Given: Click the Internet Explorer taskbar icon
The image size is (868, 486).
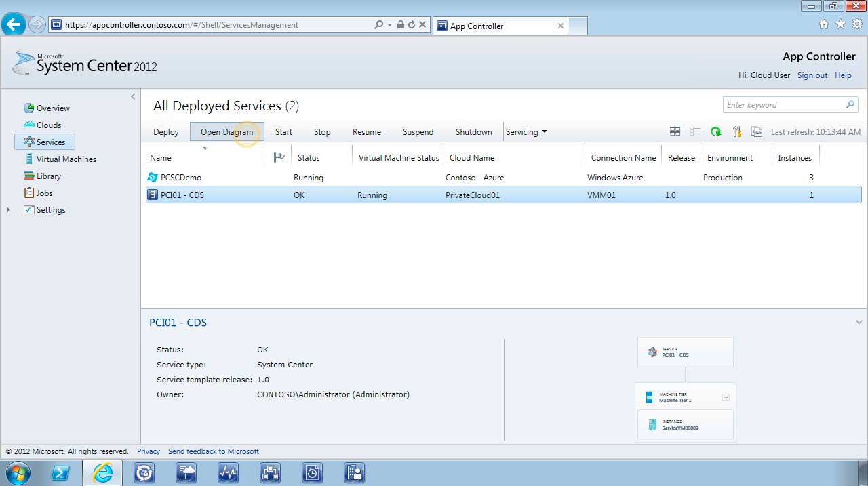Looking at the screenshot, I should pyautogui.click(x=102, y=472).
